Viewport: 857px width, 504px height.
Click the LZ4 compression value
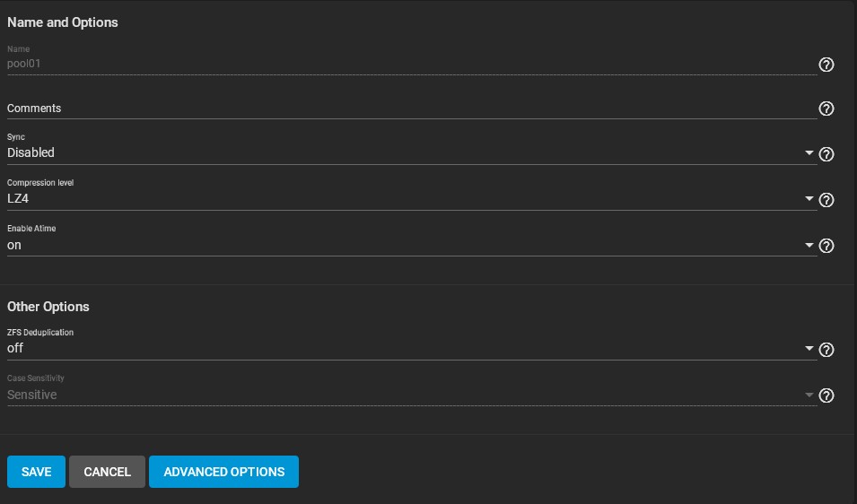(x=18, y=199)
